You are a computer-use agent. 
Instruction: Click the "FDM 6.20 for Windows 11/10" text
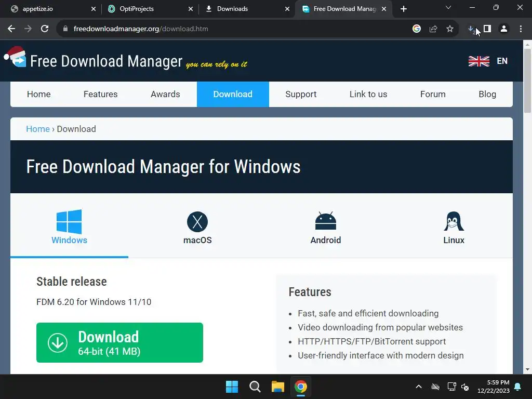(x=94, y=302)
